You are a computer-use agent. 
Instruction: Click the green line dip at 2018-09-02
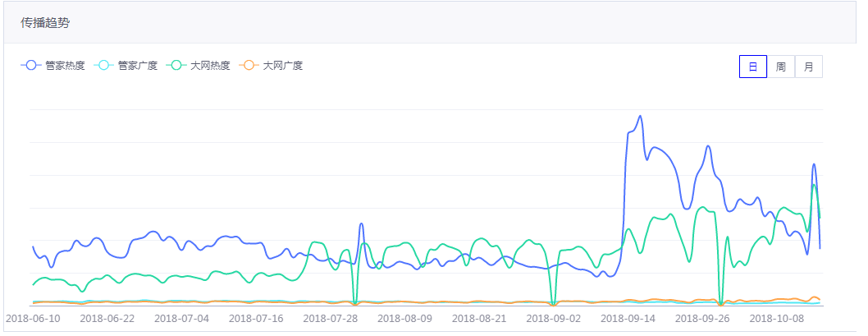click(553, 305)
